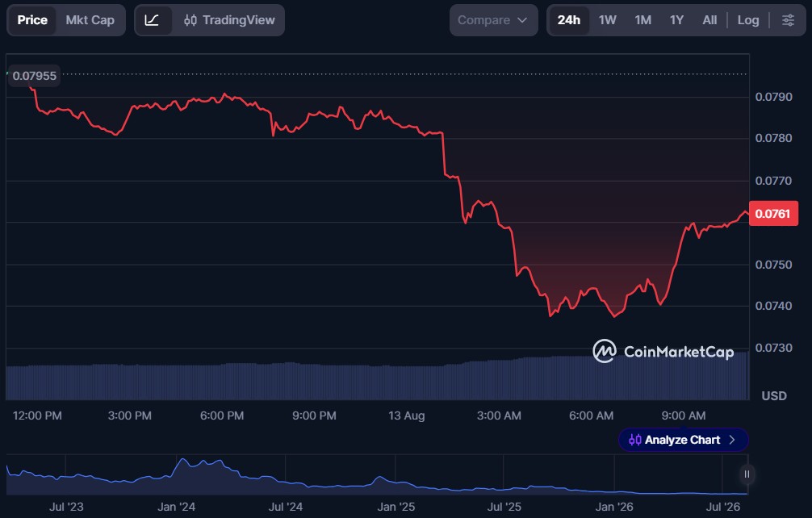Click the USD currency label
The image size is (812, 518).
coord(774,396)
